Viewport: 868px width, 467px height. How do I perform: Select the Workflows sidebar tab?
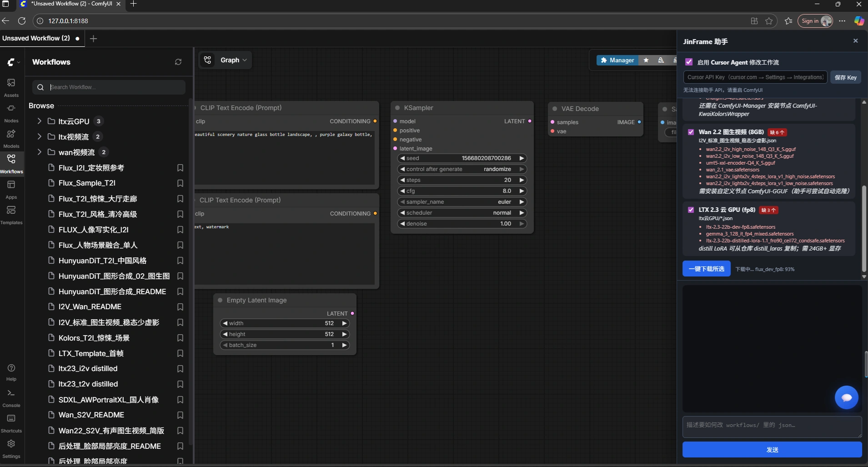tap(11, 164)
